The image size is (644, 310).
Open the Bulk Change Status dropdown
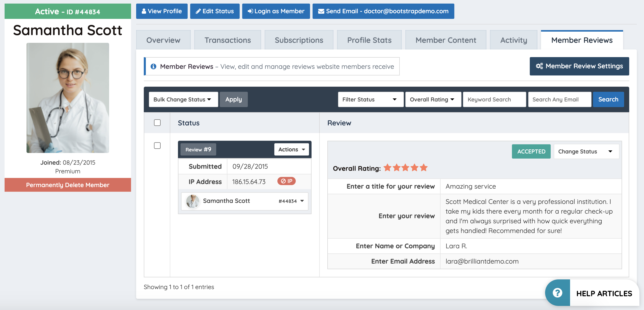[x=183, y=99]
